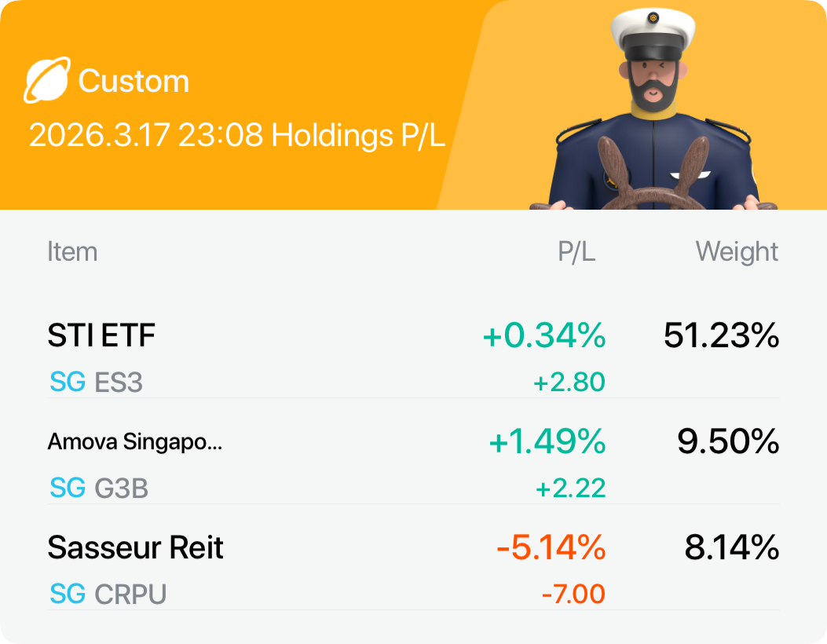Click the -7.00 loss amount

[x=573, y=594]
